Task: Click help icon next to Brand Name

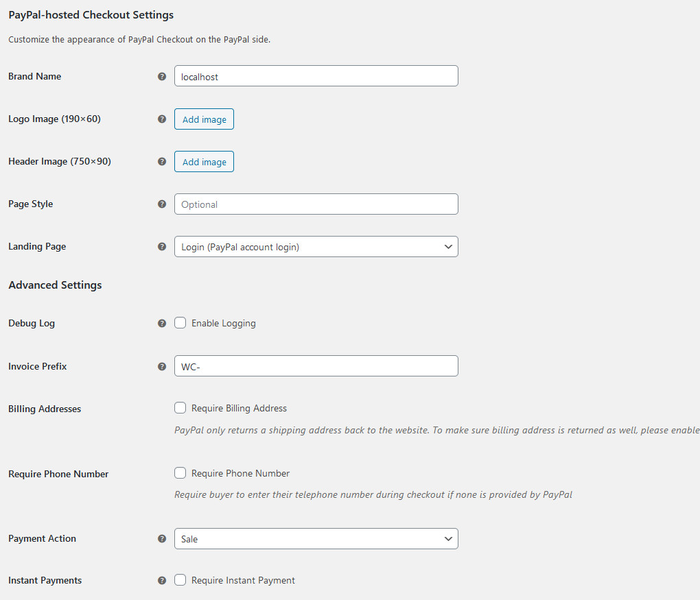Action: point(162,77)
